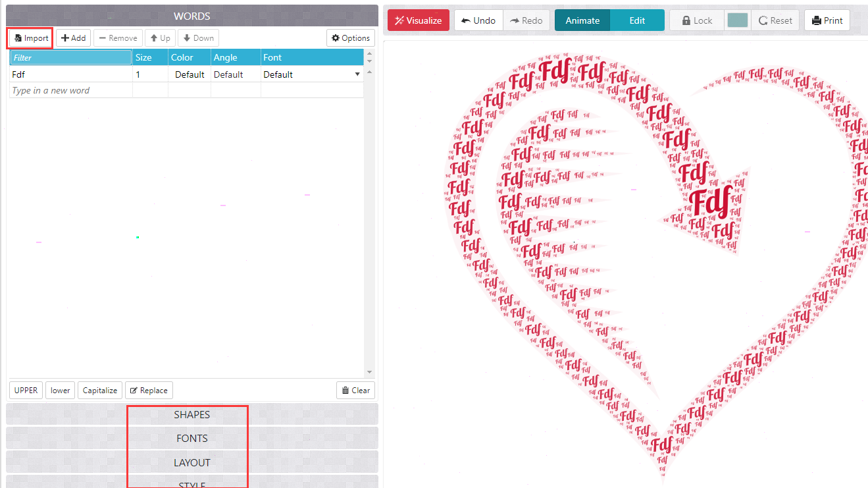Undo the last change
Screen dimensions: 868x488
478,20
